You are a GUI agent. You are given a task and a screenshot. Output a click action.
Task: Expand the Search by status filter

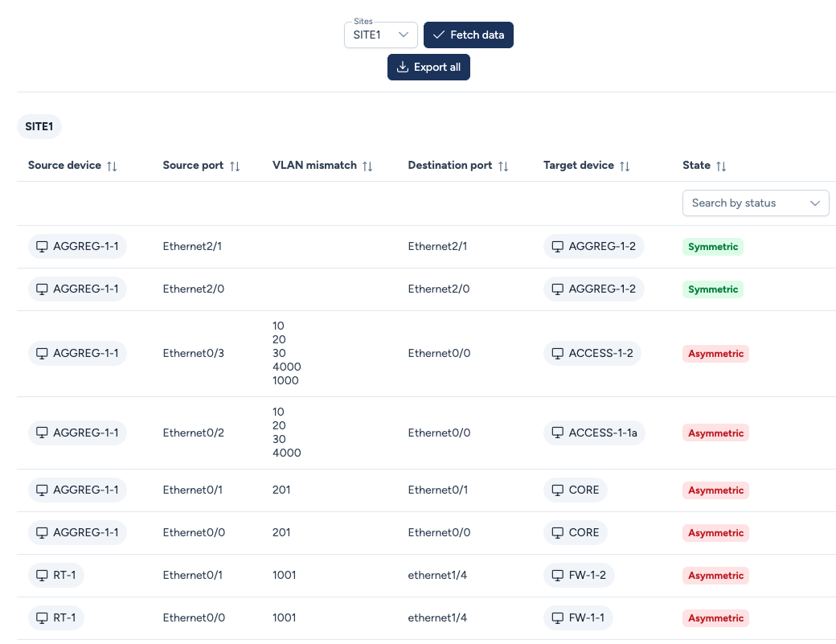(755, 203)
